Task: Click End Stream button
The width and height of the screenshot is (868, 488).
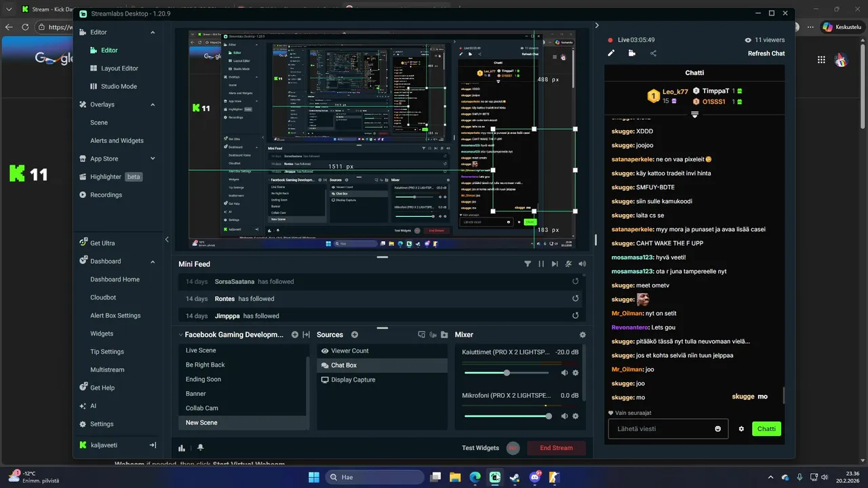Action: coord(556,448)
